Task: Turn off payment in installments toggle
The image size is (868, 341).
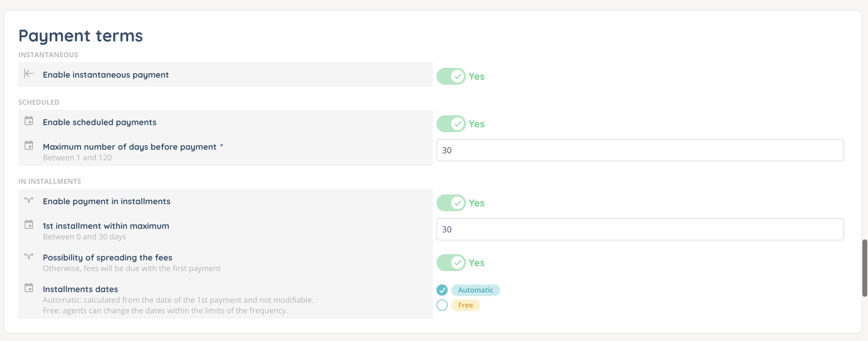Action: (451, 203)
